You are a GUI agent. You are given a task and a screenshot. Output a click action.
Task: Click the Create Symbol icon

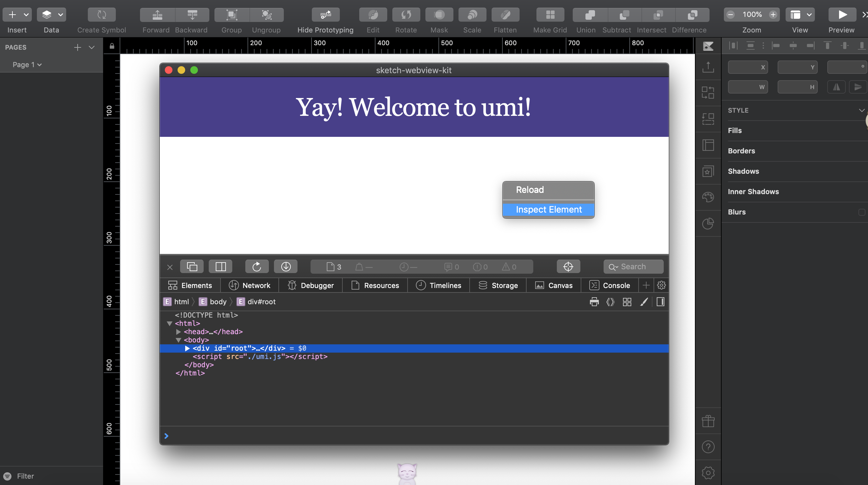click(101, 15)
